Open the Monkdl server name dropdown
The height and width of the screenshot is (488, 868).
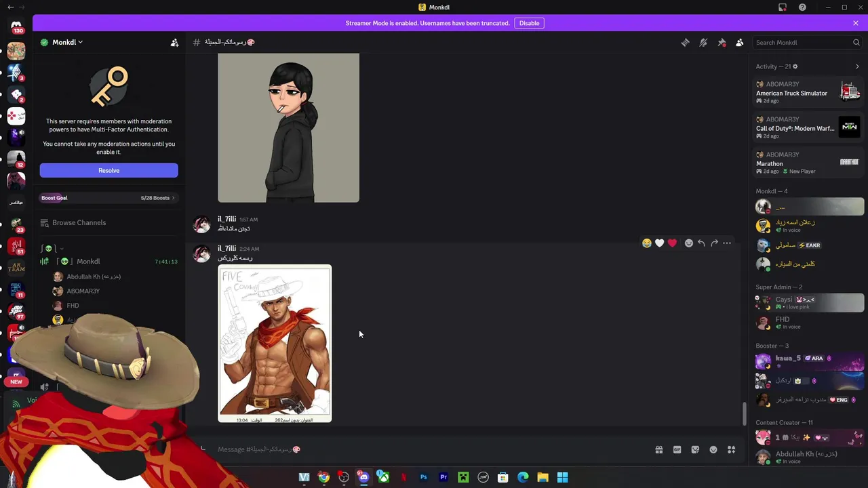(x=67, y=42)
